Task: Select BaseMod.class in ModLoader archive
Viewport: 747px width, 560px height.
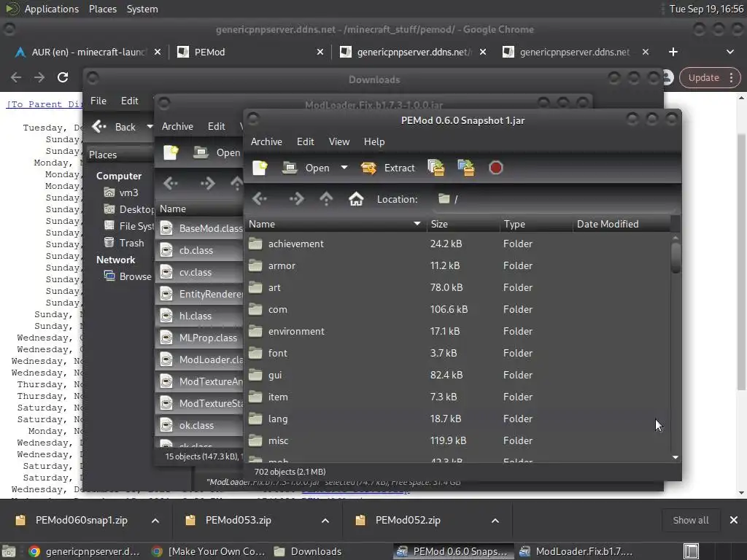Action: pos(199,228)
